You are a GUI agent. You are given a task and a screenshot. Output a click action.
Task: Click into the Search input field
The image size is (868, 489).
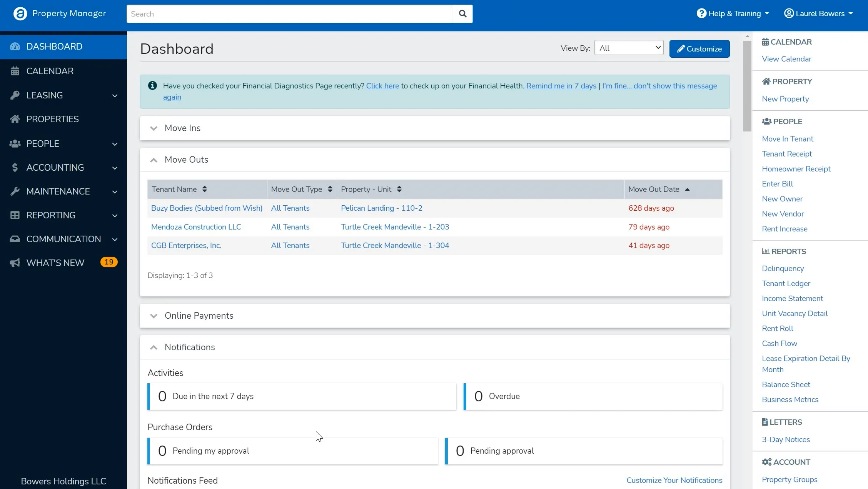289,14
